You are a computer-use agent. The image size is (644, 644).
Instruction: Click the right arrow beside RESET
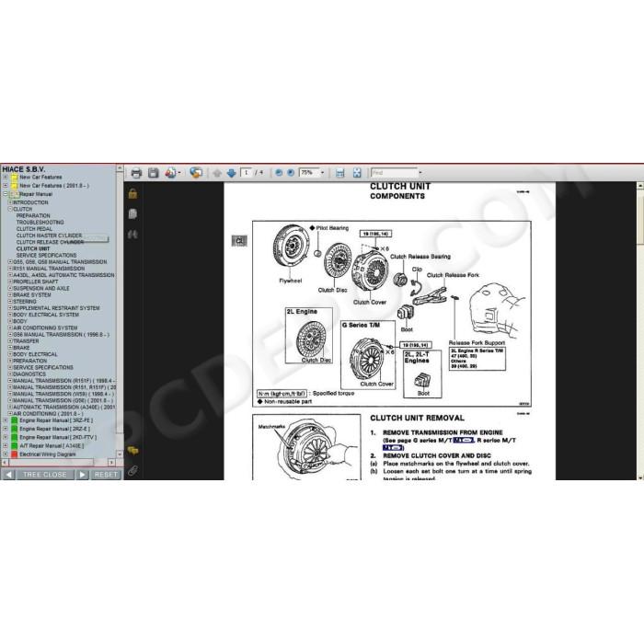tap(82, 475)
